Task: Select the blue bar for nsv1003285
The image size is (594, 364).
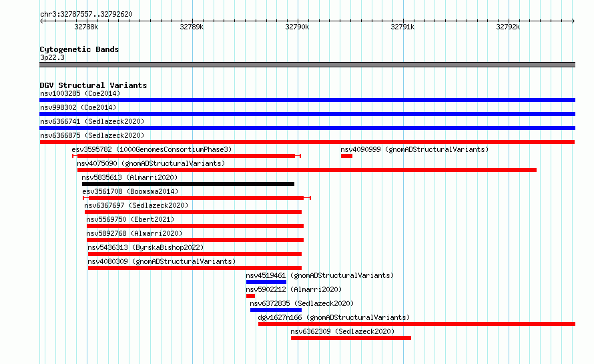Action: tap(307, 100)
